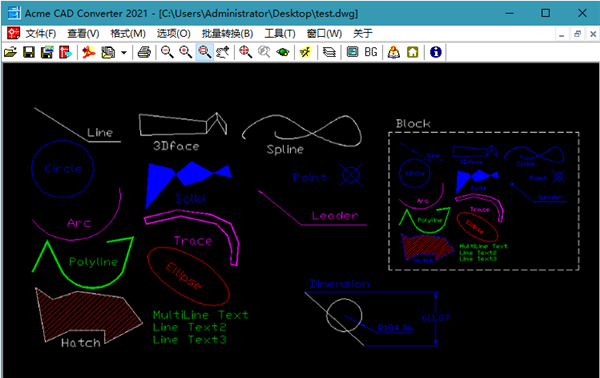Open the 关于 menu
Viewport: 600px width, 378px height.
tap(362, 34)
